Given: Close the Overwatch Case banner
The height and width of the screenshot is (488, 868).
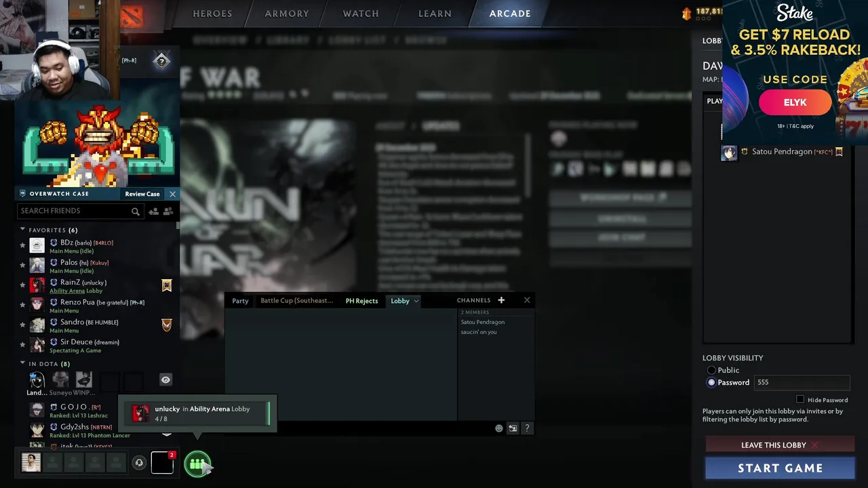Looking at the screenshot, I should click(172, 194).
